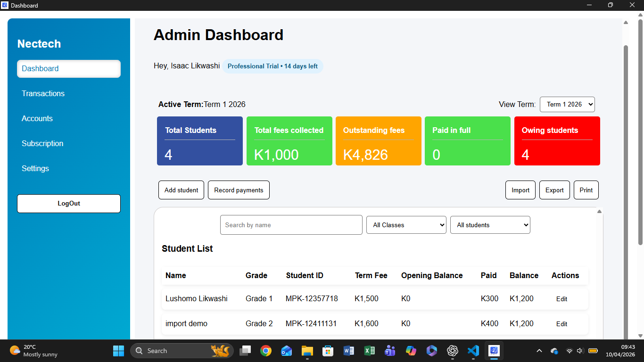Click inside the Search by name field
Screen dimensions: 644x362
[291, 225]
